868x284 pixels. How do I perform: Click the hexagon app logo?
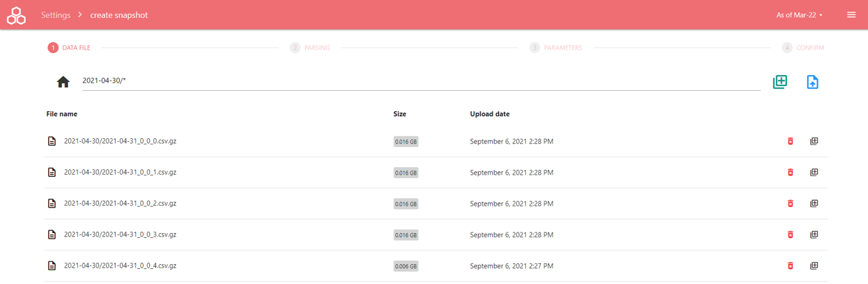16,15
